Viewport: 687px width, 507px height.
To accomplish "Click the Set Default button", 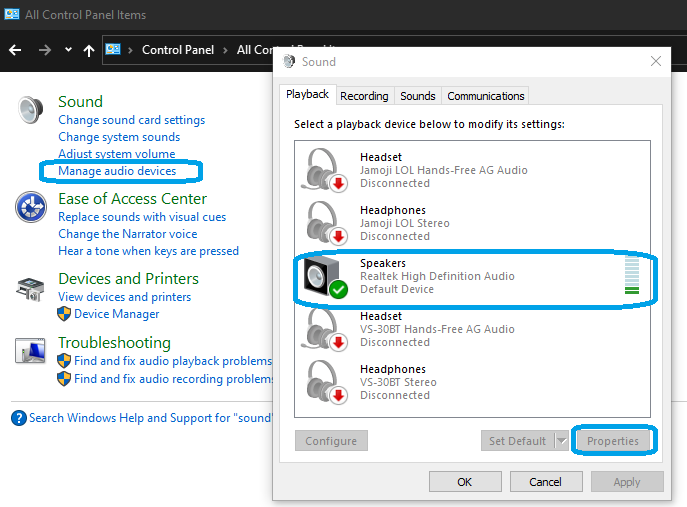I will [517, 441].
